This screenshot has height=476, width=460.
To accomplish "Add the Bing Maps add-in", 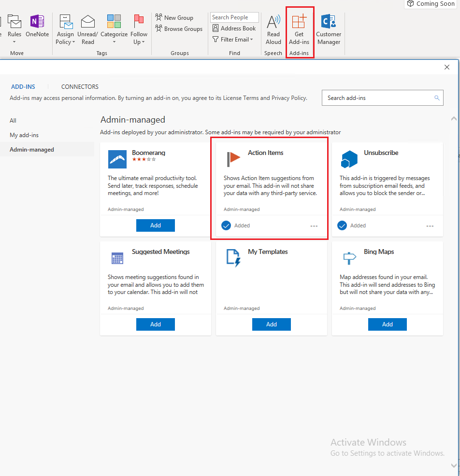I will 388,324.
